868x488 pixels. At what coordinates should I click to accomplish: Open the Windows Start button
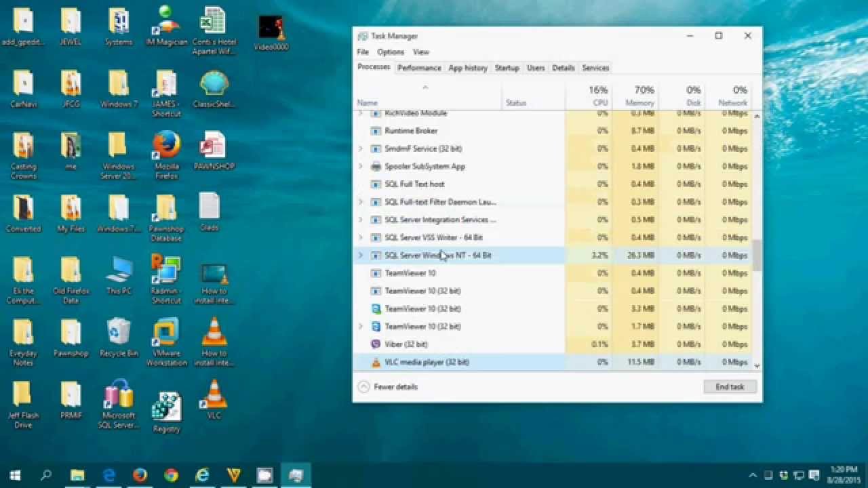point(15,476)
